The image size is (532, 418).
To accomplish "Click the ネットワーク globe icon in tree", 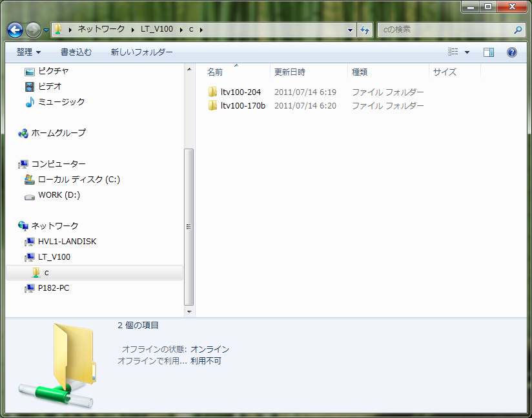I will (x=23, y=226).
